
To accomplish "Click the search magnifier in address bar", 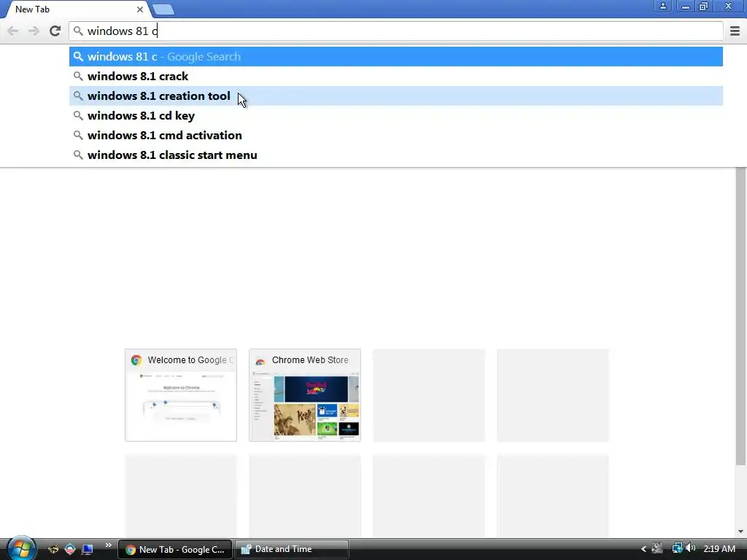I will [x=78, y=31].
